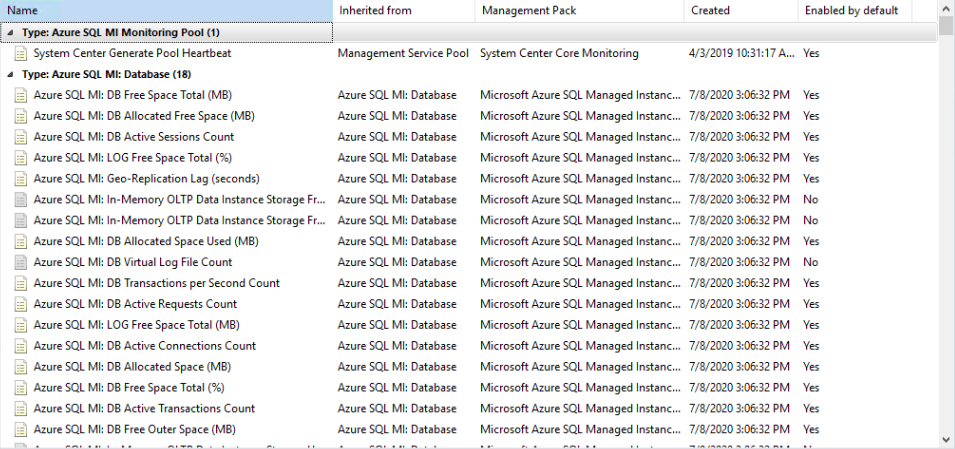Click the scrollbar up arrow
Image resolution: width=955 pixels, height=449 pixels.
[946, 9]
